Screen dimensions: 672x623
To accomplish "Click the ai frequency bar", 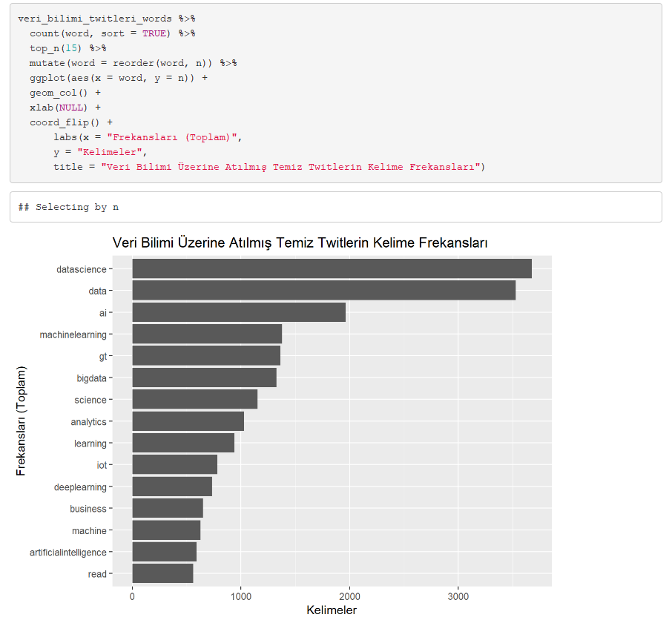I will (x=237, y=312).
